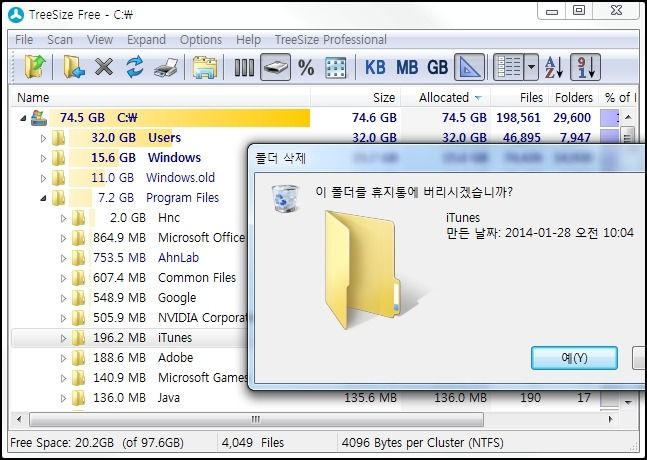This screenshot has height=460, width=647.
Task: Expand the Java folder
Action: (x=63, y=398)
